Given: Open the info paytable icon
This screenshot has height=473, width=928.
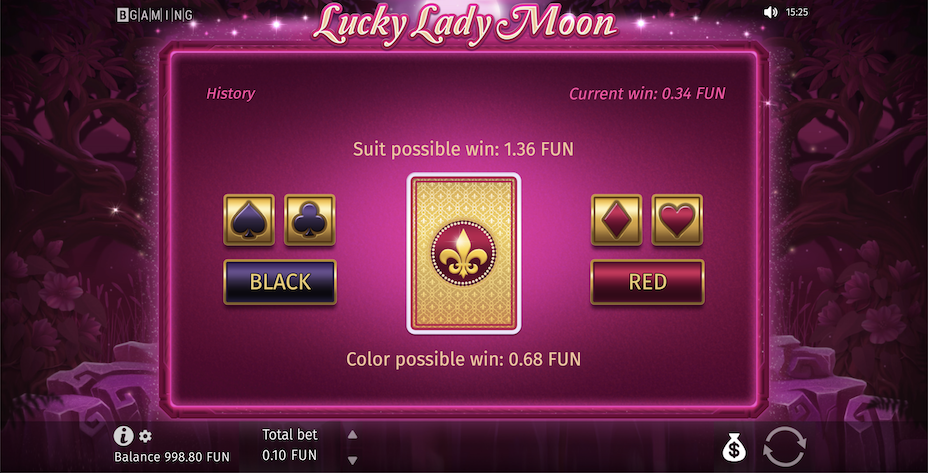Looking at the screenshot, I should tap(123, 436).
